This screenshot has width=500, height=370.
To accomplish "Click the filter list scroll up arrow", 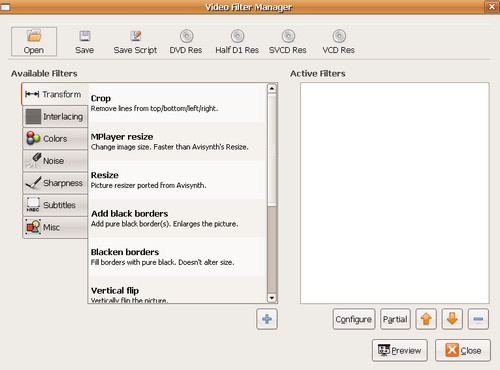I will click(x=272, y=89).
